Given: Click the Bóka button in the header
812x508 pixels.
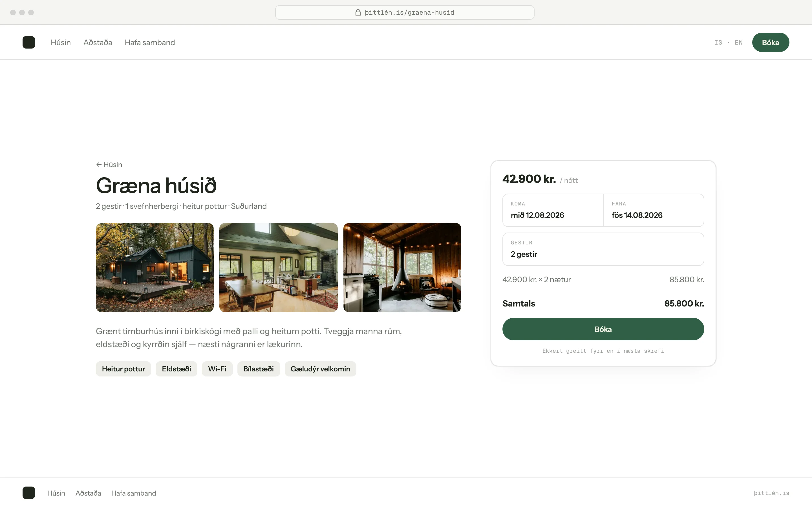Looking at the screenshot, I should click(770, 42).
